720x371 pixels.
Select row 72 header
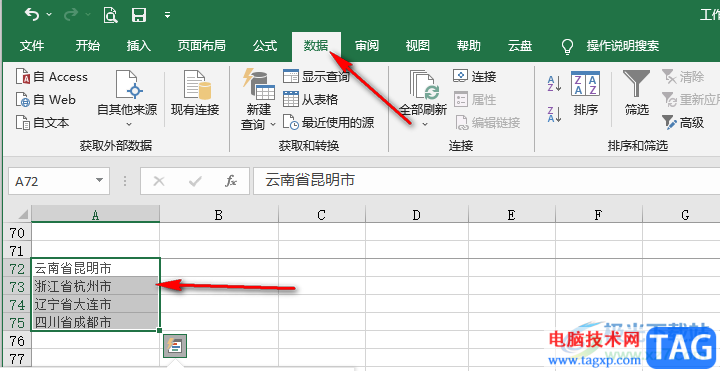point(17,269)
